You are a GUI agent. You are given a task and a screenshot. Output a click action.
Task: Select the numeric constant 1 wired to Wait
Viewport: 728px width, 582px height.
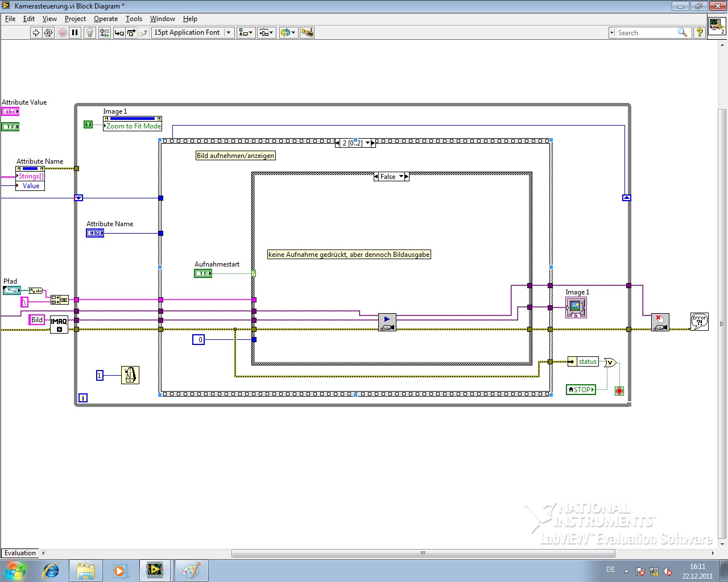pyautogui.click(x=100, y=376)
